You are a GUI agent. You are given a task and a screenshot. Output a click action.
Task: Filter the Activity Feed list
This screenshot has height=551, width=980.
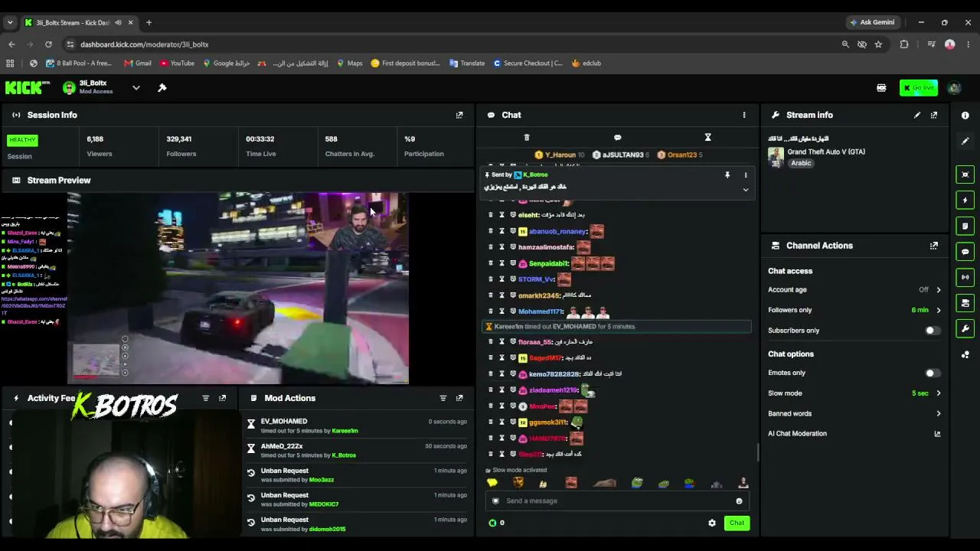(205, 398)
